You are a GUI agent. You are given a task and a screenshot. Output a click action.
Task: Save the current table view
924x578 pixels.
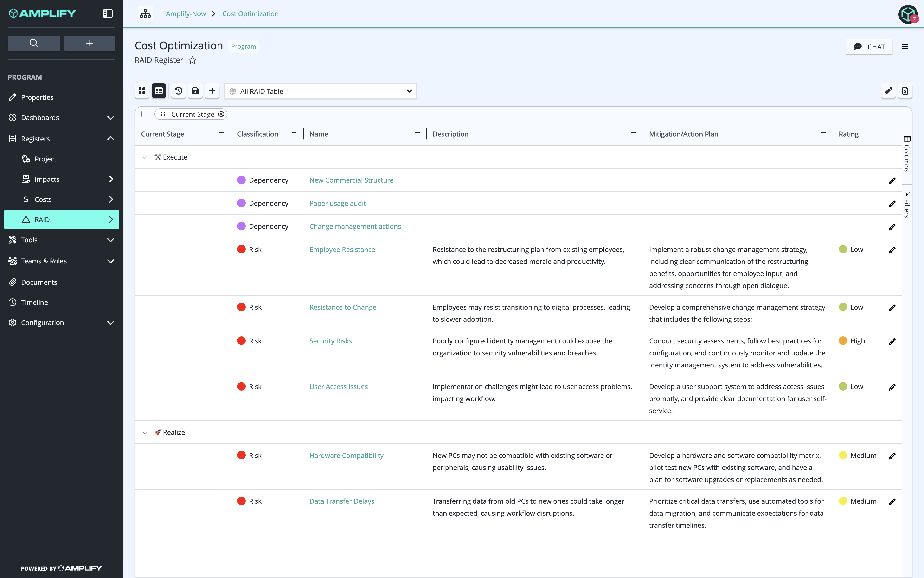tap(195, 91)
